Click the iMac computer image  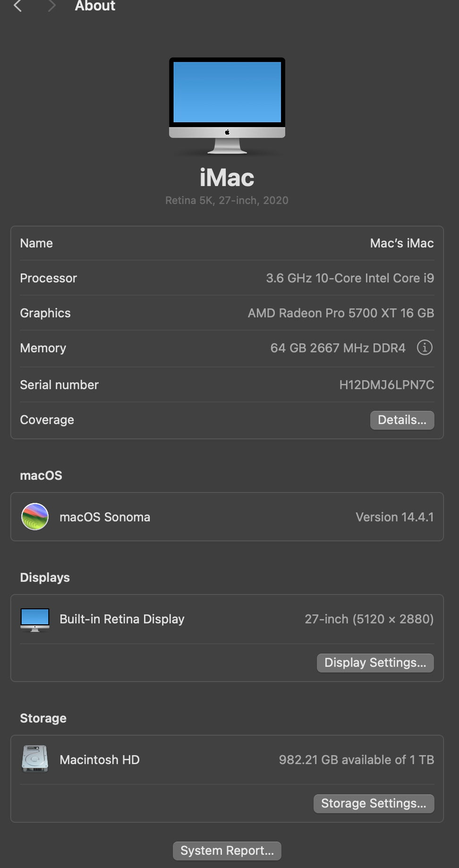point(227,105)
